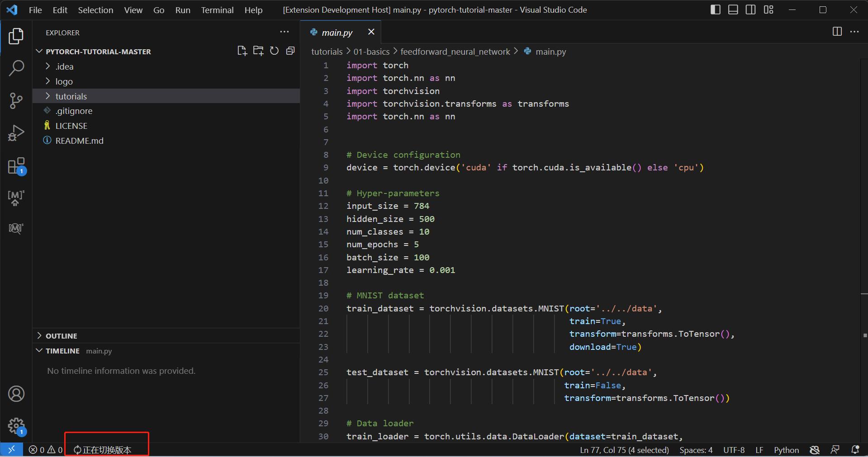
Task: Open the first [M] custom extension icon
Action: click(x=16, y=198)
